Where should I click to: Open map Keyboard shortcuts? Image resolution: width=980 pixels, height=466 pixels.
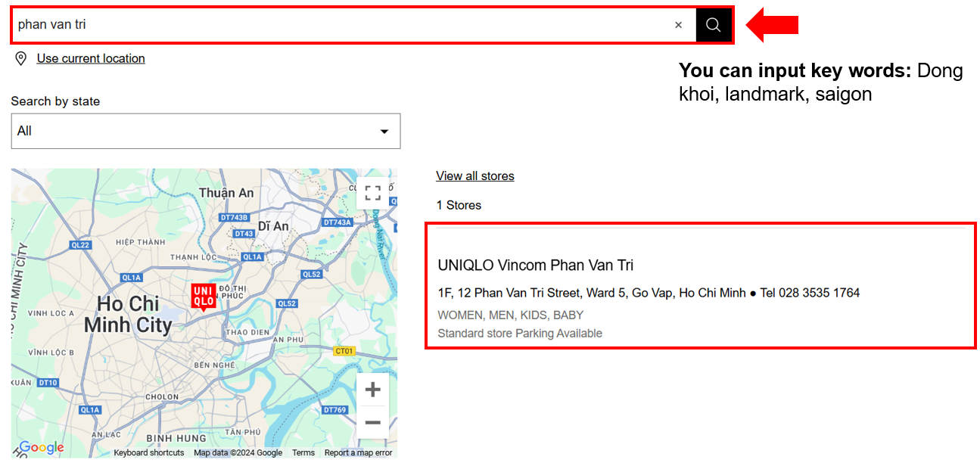[148, 453]
